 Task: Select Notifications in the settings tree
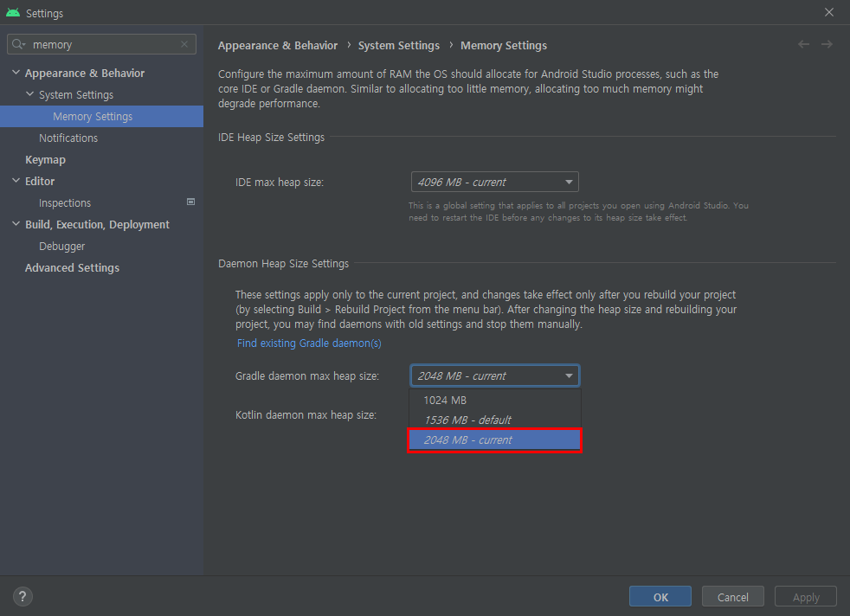click(68, 138)
